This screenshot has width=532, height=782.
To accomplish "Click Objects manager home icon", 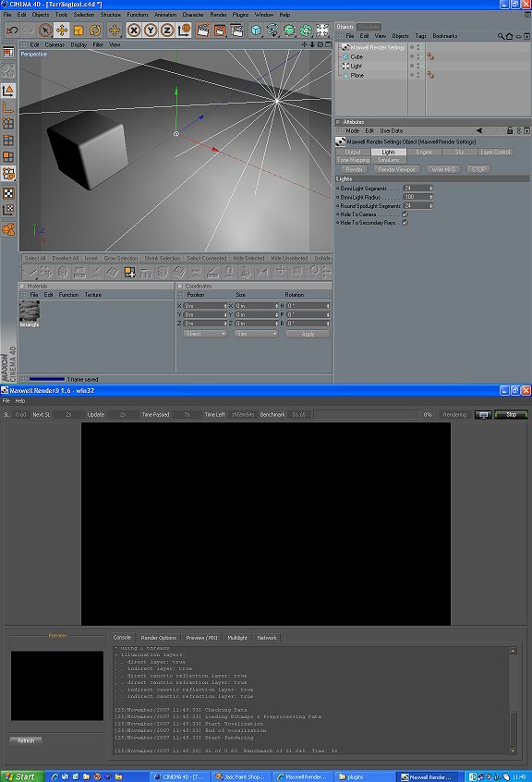I will (509, 36).
